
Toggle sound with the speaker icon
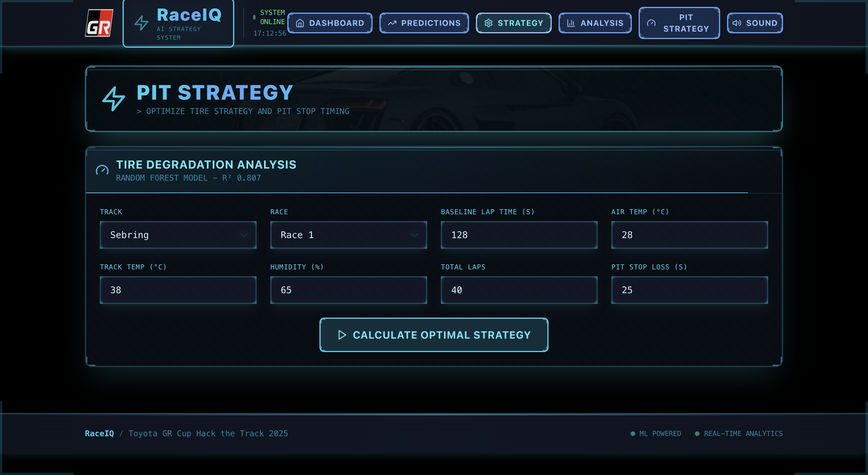tap(737, 23)
